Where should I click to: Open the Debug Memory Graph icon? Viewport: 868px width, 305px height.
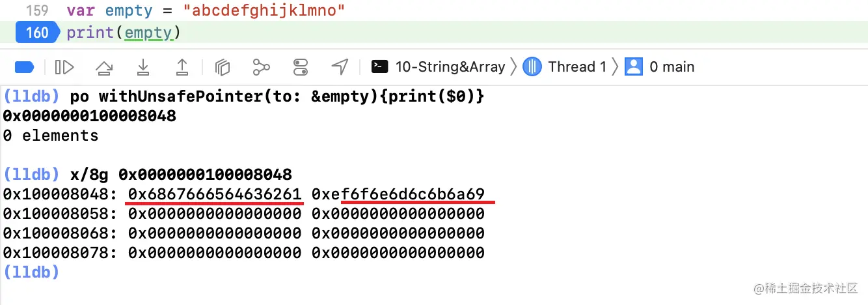click(x=262, y=67)
